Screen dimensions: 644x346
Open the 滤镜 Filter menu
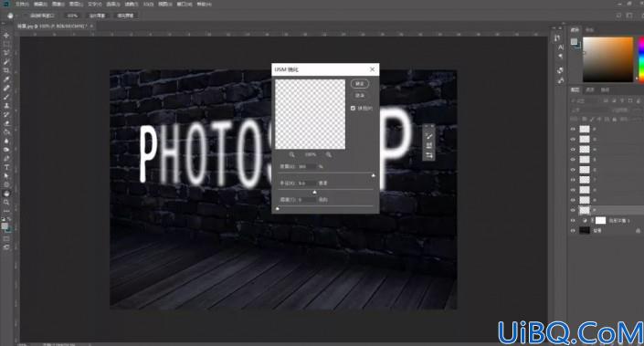pos(132,4)
